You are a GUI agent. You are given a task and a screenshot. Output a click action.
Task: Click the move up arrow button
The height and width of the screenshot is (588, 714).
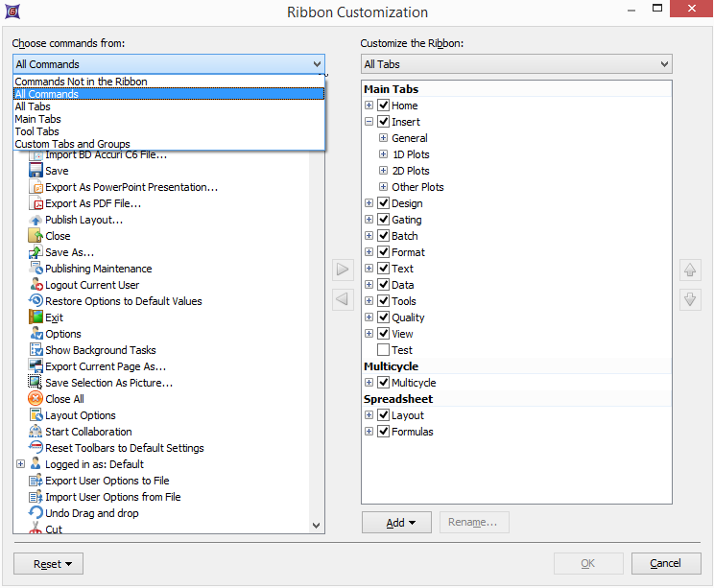pos(689,270)
